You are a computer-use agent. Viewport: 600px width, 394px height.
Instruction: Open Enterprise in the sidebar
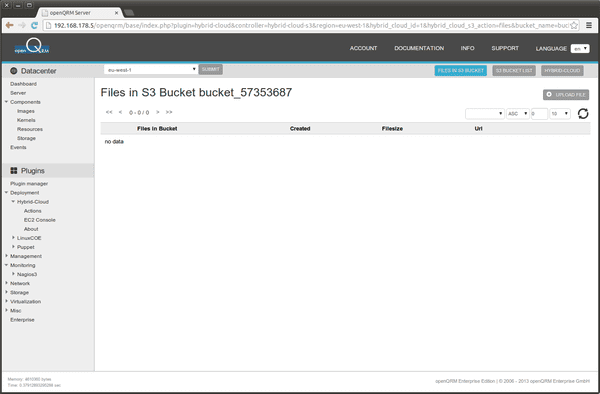click(22, 319)
